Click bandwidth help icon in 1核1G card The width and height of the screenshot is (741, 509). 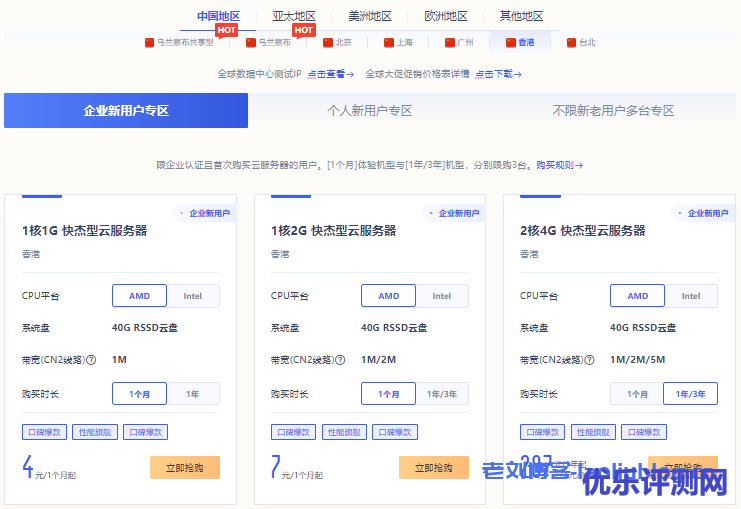pyautogui.click(x=91, y=360)
